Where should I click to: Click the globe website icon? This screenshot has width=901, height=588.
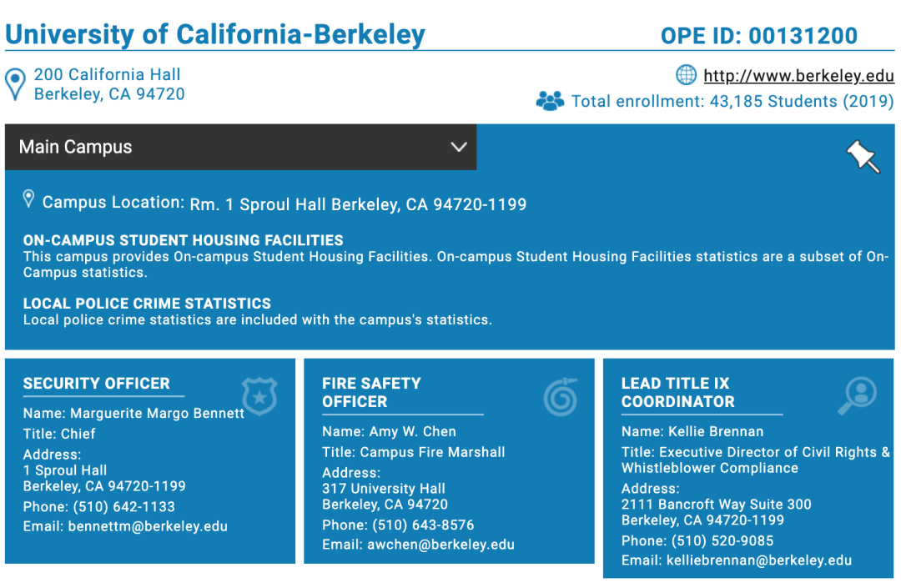tap(686, 75)
